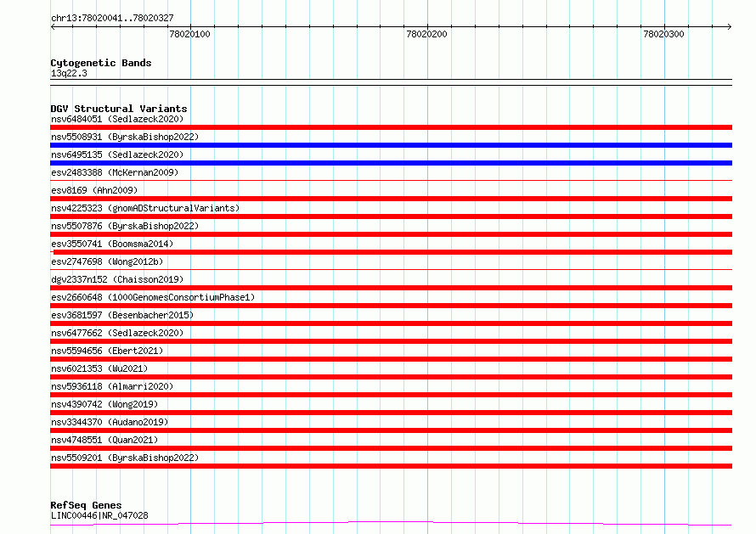Select the thin red line under esv2483388
756x534 pixels.
[x=391, y=181]
